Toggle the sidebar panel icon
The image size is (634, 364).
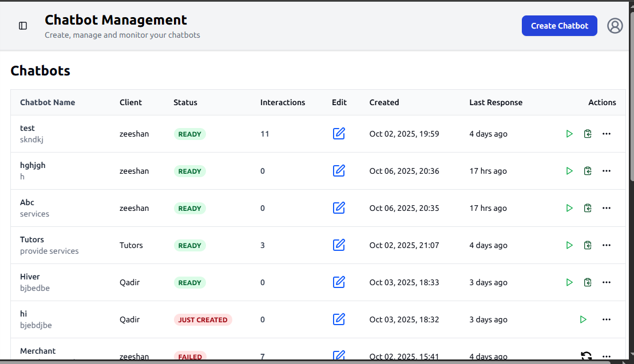tap(23, 26)
